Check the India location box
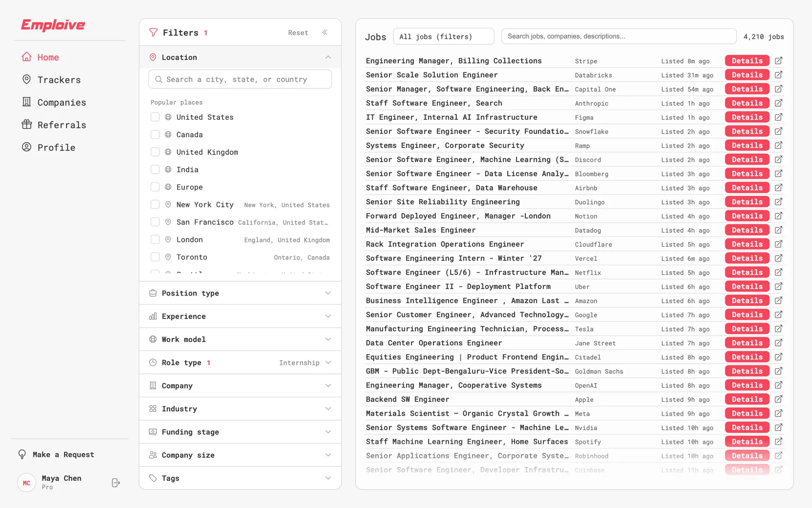 (x=155, y=170)
